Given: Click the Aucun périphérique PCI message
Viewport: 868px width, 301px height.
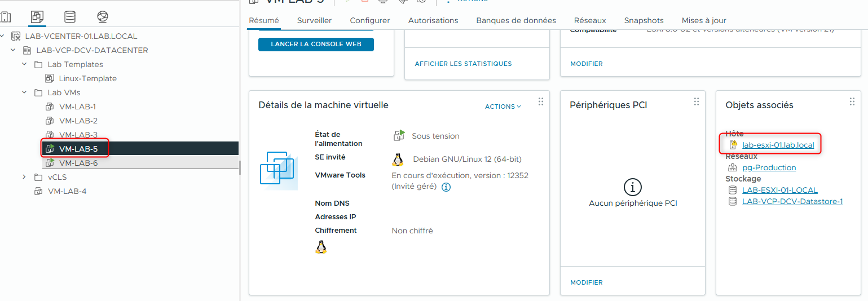Looking at the screenshot, I should point(633,203).
